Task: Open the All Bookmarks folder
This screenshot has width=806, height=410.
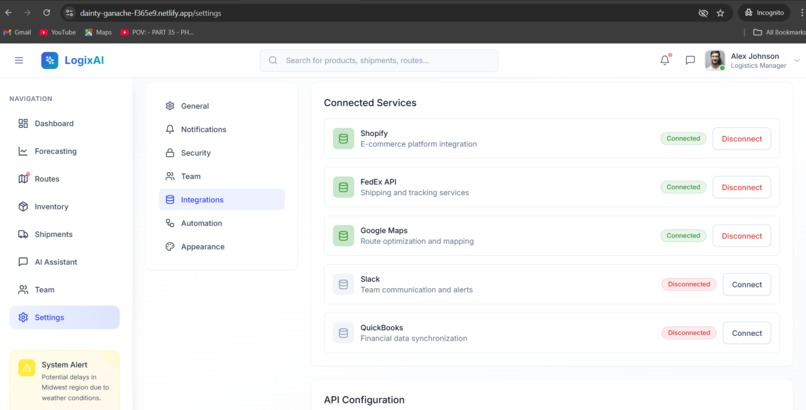Action: pos(779,32)
